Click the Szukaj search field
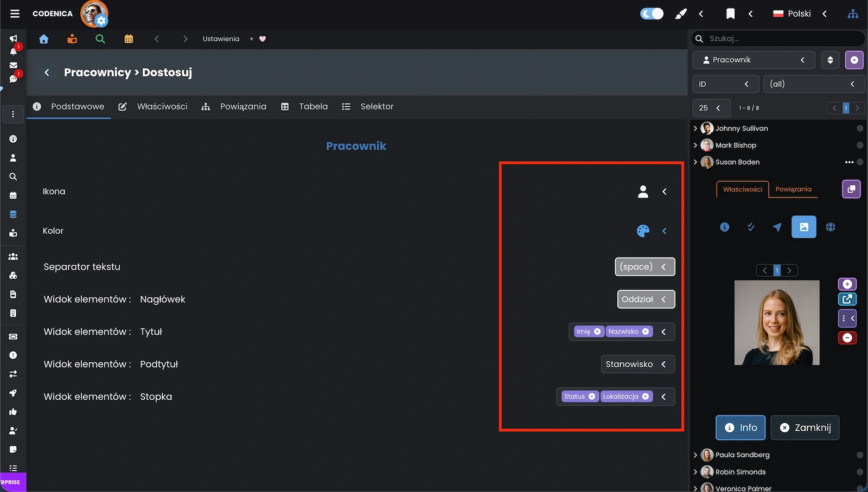This screenshot has height=492, width=868. (781, 39)
